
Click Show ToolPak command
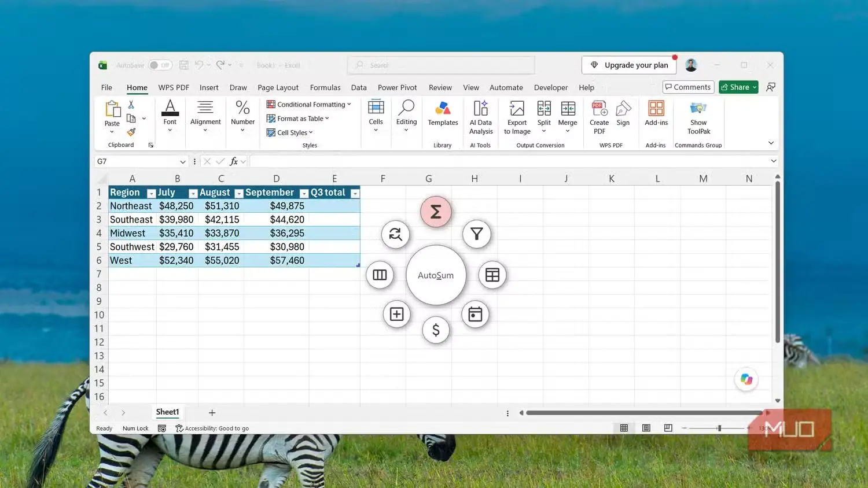(698, 118)
